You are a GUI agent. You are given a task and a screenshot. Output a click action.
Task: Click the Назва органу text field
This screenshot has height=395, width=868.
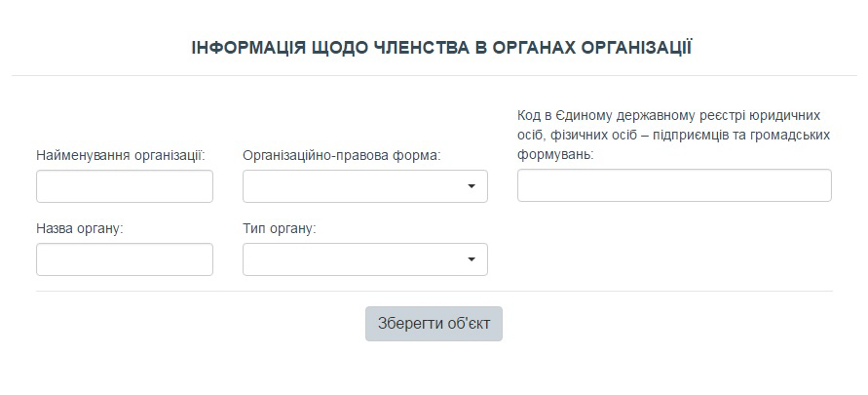click(125, 259)
